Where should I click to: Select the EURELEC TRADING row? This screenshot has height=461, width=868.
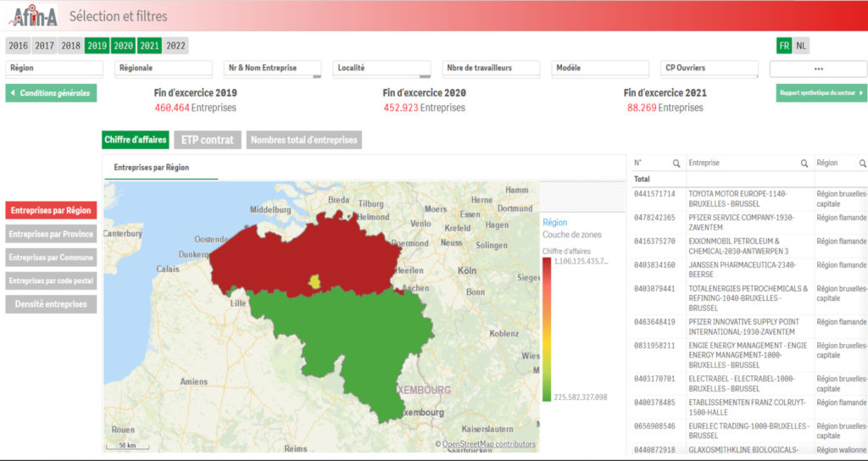point(749,431)
